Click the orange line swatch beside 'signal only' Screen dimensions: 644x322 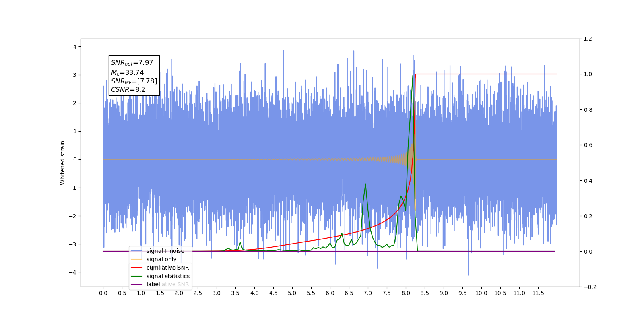(x=137, y=259)
